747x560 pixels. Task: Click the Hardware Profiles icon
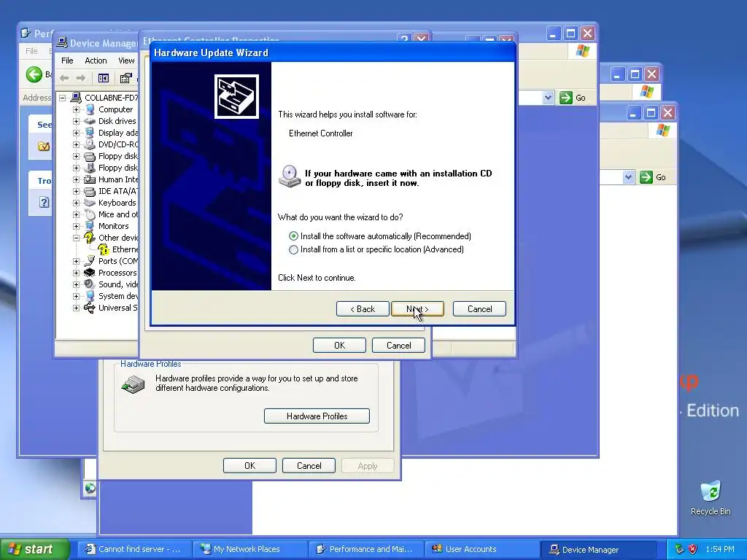point(133,384)
